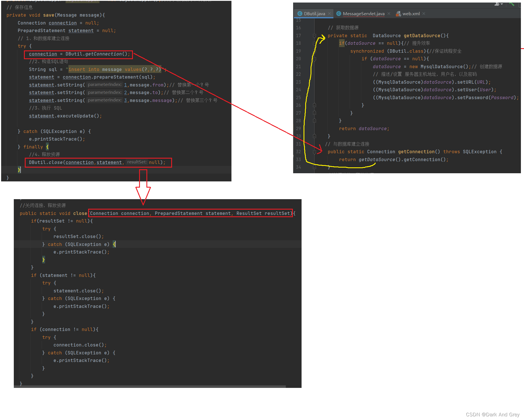Click 'message.from' in the first setString call

click(147, 85)
